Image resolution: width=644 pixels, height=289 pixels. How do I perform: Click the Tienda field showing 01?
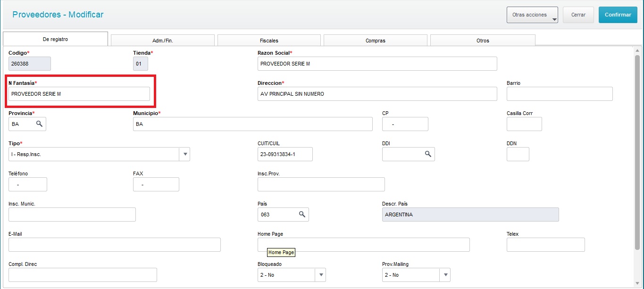pos(141,64)
